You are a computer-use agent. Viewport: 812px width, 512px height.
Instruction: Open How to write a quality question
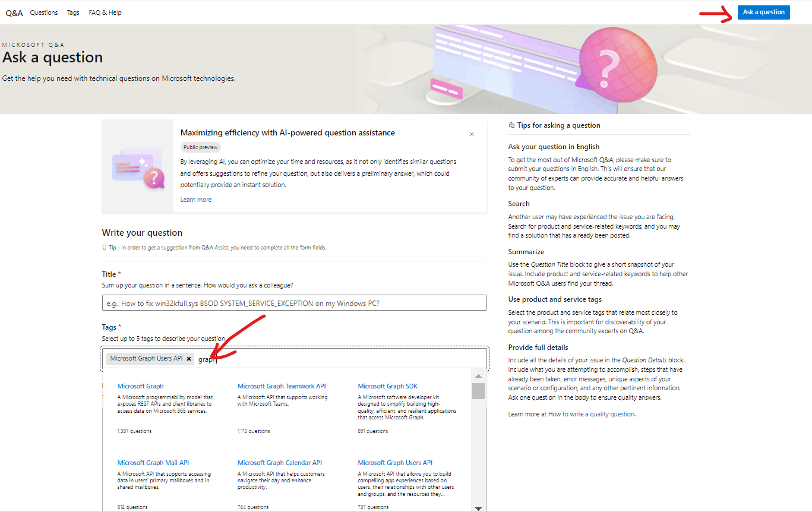point(591,414)
